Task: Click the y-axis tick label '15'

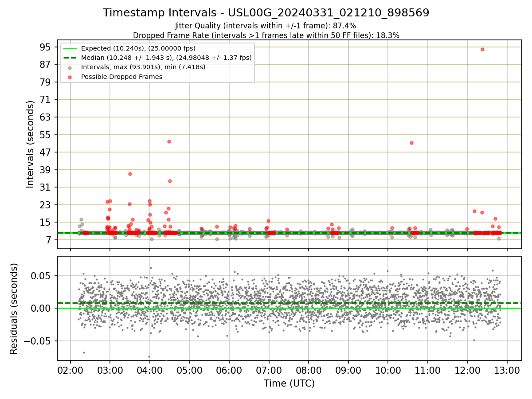Action: 46,222
